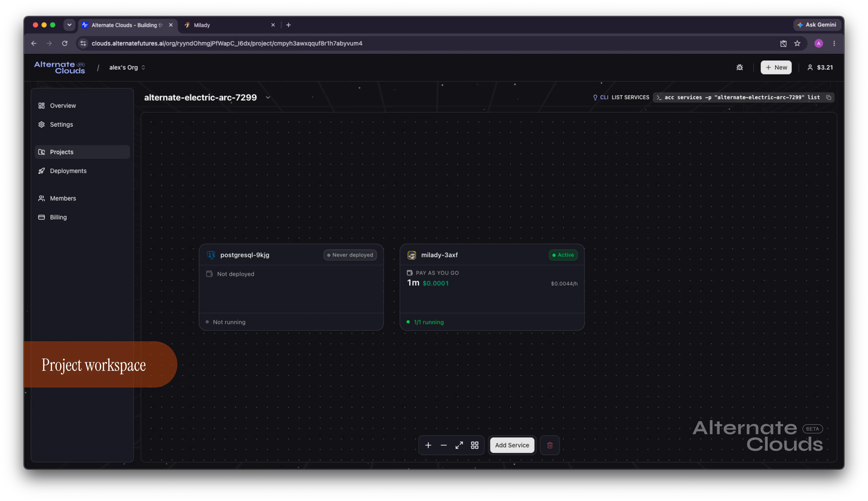Open the postgresql-9kjg service card
Screen dimensions: 868x501
click(291, 287)
